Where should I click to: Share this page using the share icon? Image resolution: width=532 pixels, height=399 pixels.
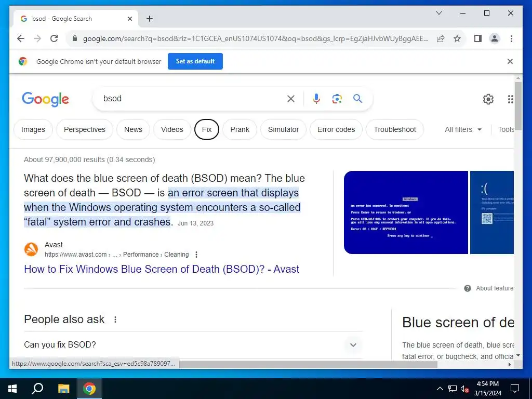[441, 38]
